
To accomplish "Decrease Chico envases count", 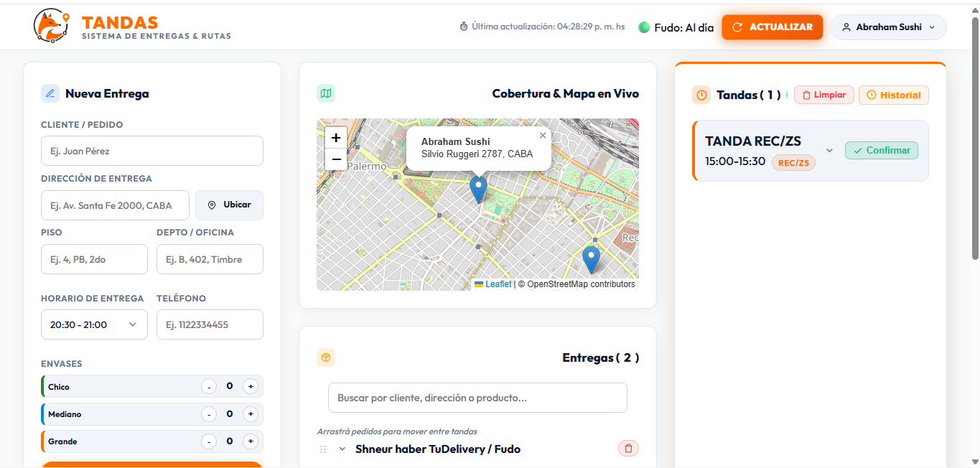I will click(208, 387).
